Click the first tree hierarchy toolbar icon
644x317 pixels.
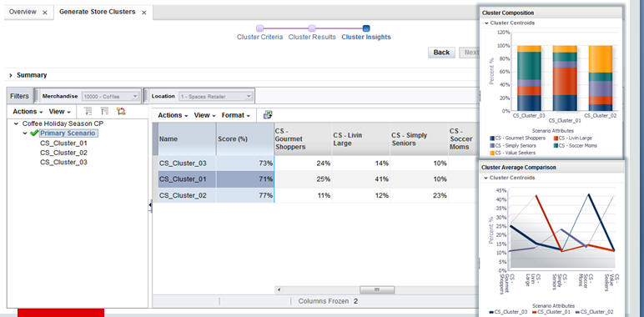[x=88, y=111]
